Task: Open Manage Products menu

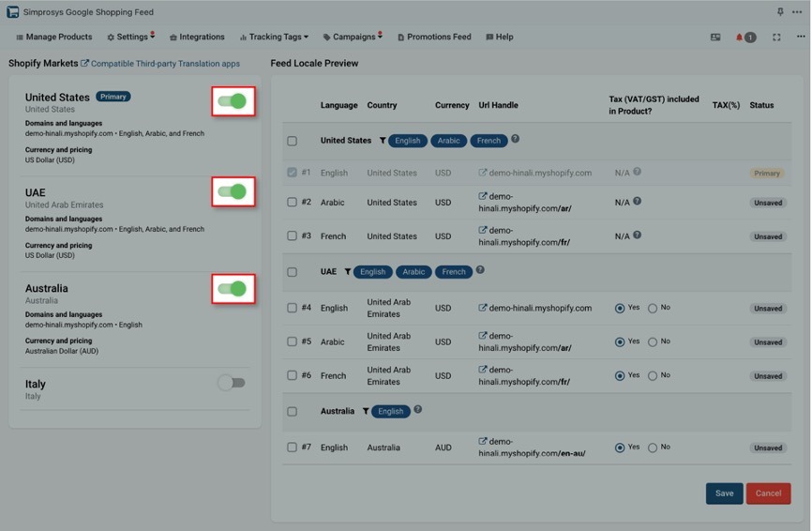Action: pyautogui.click(x=53, y=37)
